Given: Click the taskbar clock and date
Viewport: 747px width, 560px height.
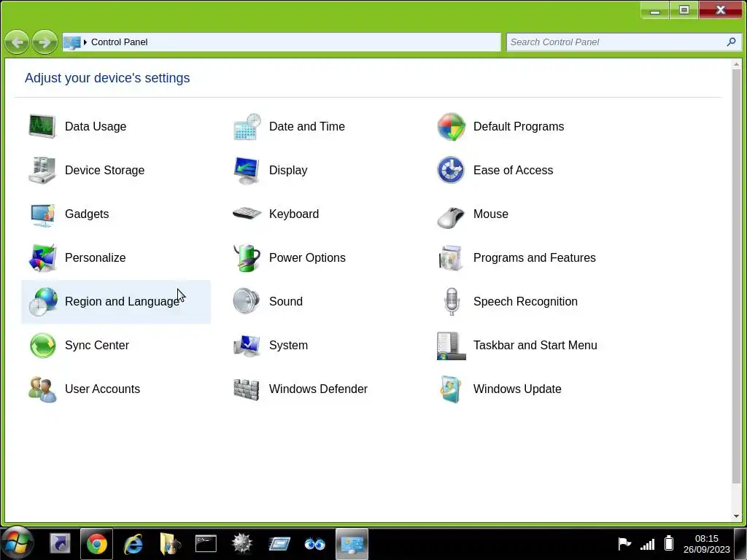Looking at the screenshot, I should 706,544.
